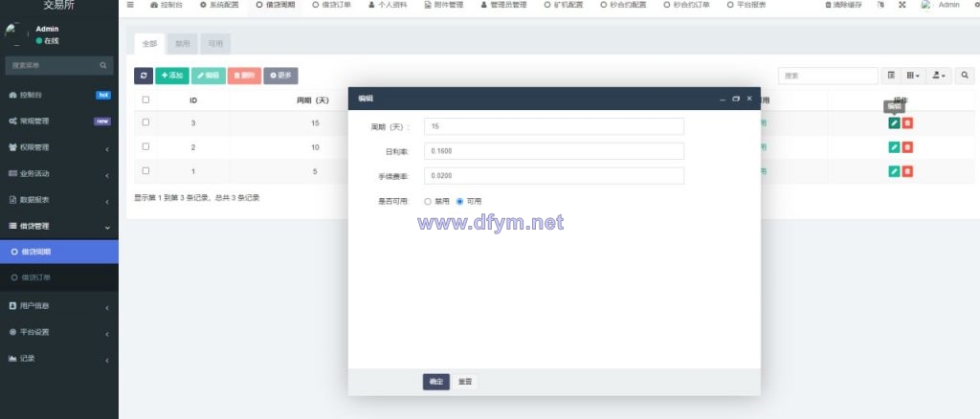Click the 日利率 input field
Image resolution: width=980 pixels, height=419 pixels.
click(x=554, y=151)
